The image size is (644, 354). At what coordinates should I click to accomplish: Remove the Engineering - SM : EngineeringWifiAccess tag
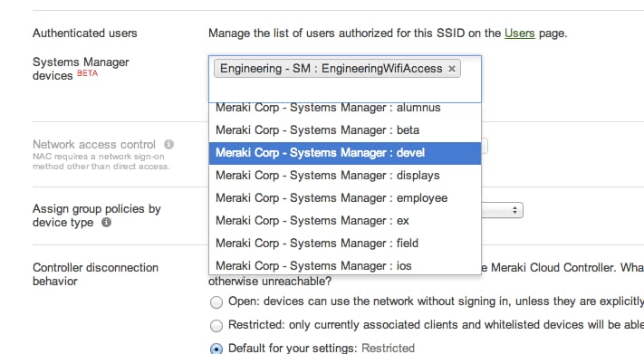[x=452, y=69]
